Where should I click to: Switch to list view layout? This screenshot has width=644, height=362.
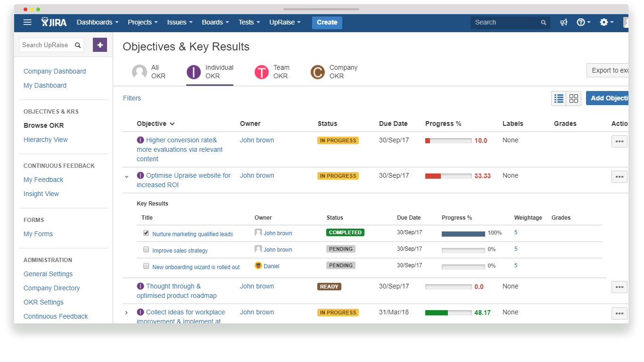tap(559, 98)
